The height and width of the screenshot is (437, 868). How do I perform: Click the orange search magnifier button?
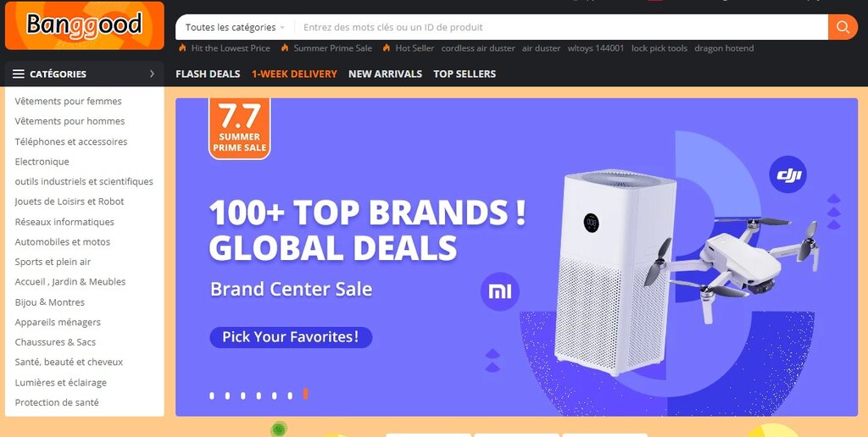pyautogui.click(x=843, y=27)
